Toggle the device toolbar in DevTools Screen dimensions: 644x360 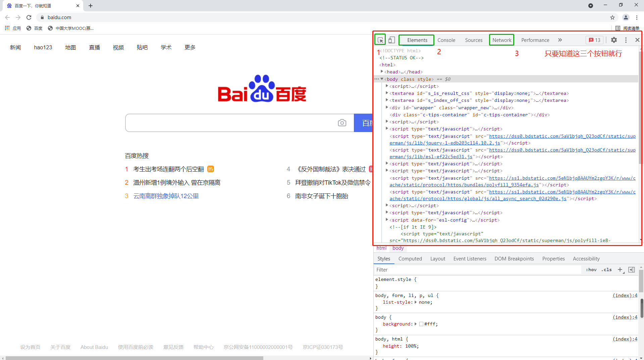pyautogui.click(x=391, y=40)
